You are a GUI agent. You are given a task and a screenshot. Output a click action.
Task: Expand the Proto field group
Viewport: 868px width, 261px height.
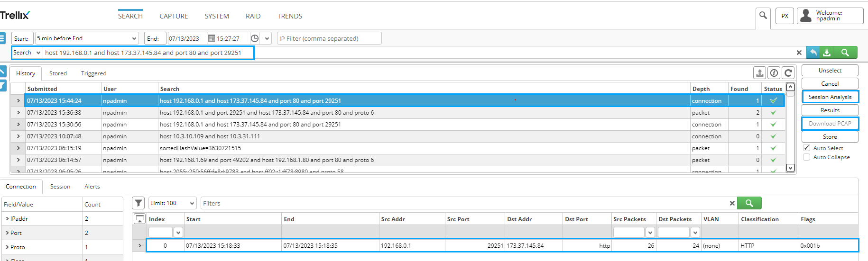(x=7, y=247)
